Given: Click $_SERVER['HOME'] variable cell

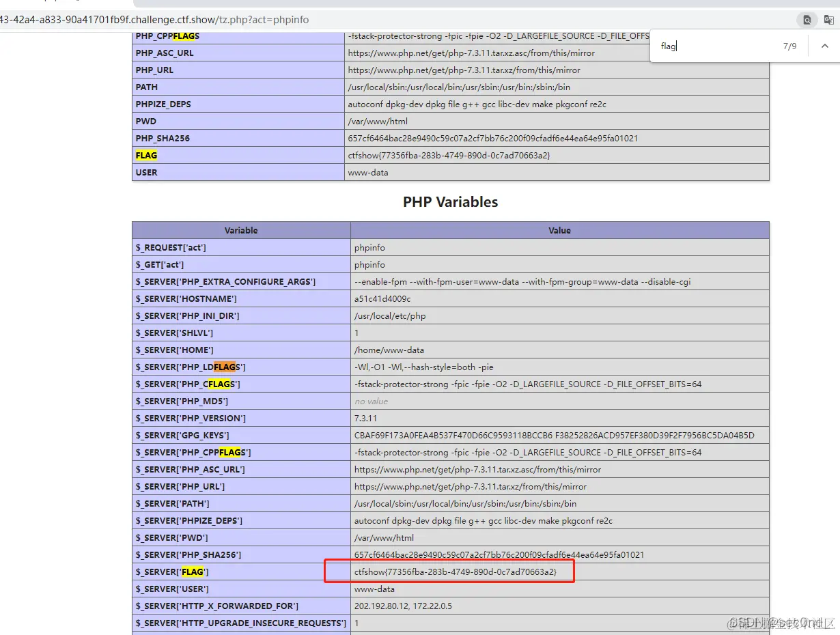Looking at the screenshot, I should tap(241, 350).
